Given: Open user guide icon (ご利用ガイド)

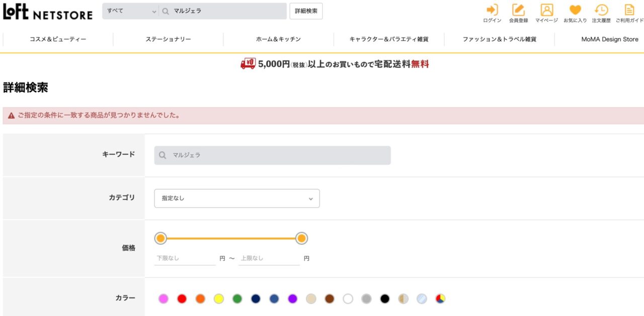Looking at the screenshot, I should 629,14.
